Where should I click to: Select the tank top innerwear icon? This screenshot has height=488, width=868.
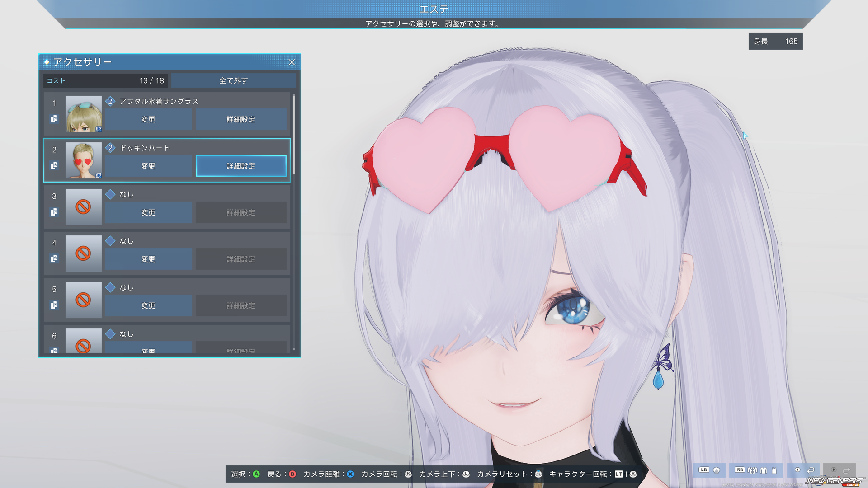(774, 470)
